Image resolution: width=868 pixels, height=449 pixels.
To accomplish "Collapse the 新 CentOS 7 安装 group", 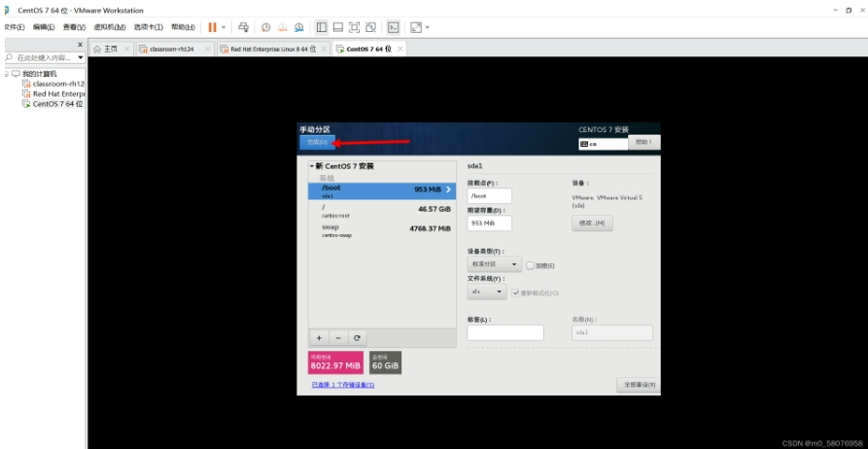I will pyautogui.click(x=312, y=166).
